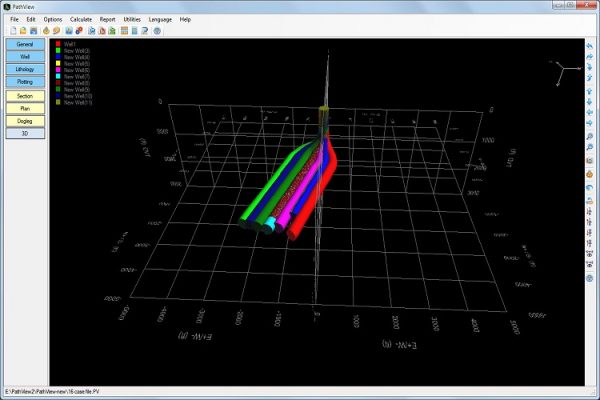Viewport: 600px width, 400px height.
Task: Click the red Well1 legend swatch
Action: (x=59, y=43)
